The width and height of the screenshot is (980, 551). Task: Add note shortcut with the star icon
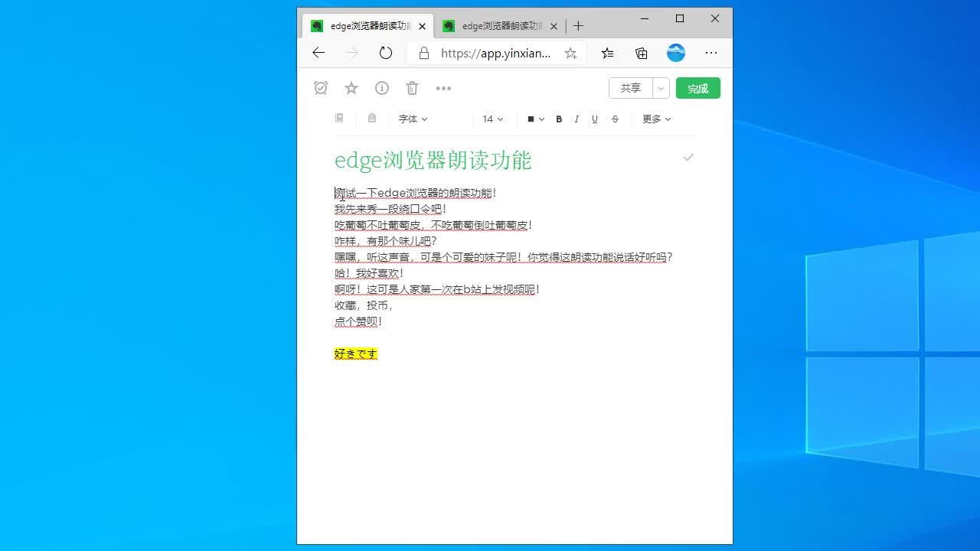click(x=351, y=88)
